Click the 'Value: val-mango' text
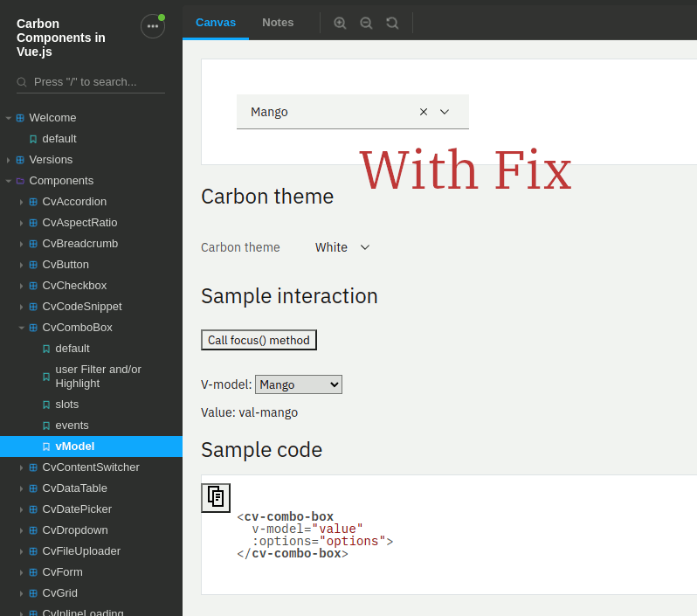Screen dimensions: 697x616 [x=250, y=412]
